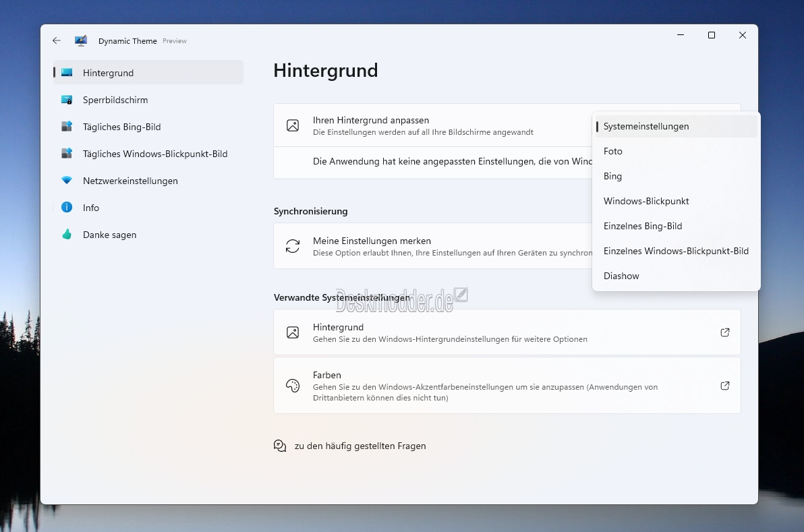Viewport: 804px width, 532px height.
Task: Click the Tägliches Windows-Blickpunkt-Bild icon
Action: (67, 154)
